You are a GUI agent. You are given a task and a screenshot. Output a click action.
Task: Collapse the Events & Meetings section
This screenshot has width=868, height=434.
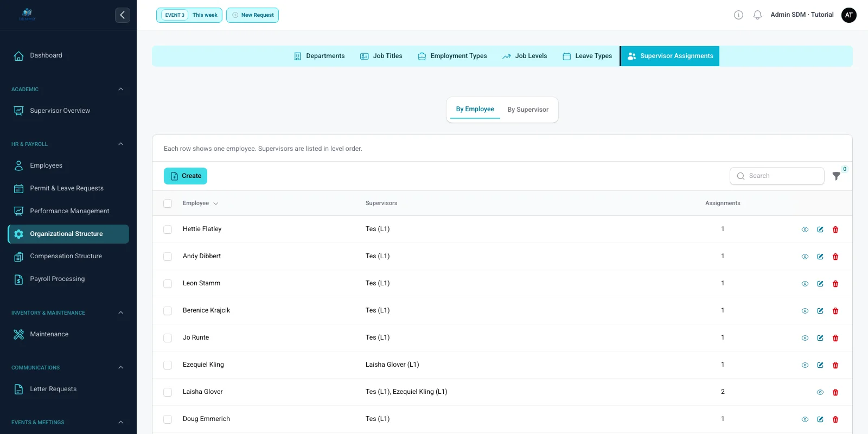tap(121, 422)
